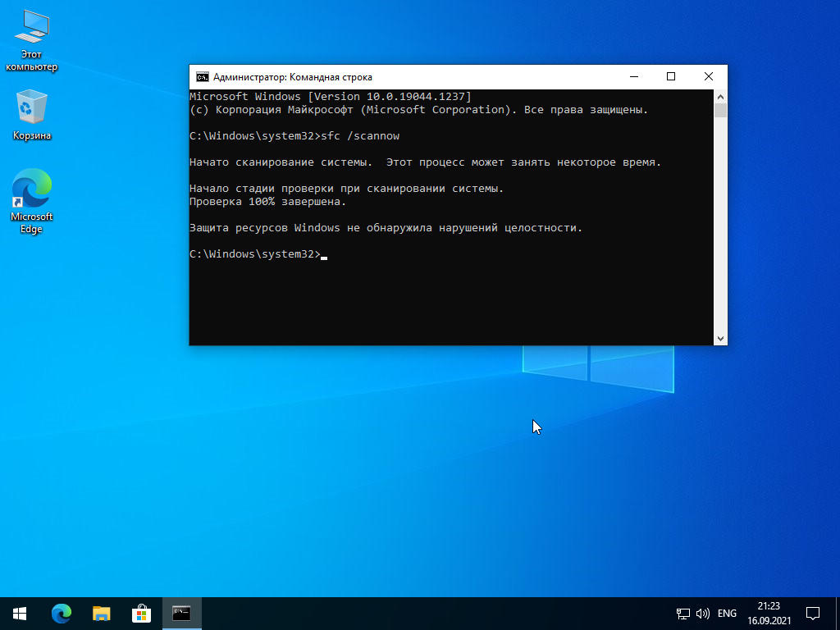The image size is (840, 630).
Task: Open the notification Action Center
Action: tap(813, 613)
